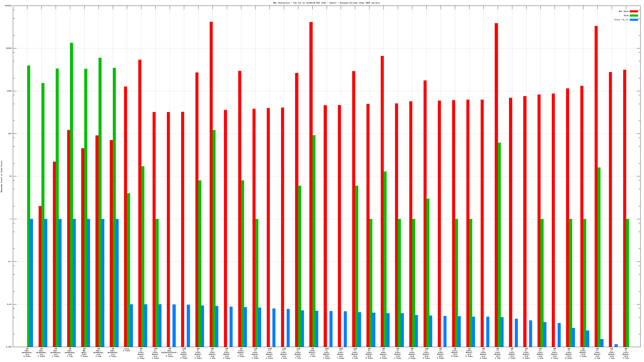The width and height of the screenshot is (644, 362).
Task: Click the blue score bar for db.wpbl.info
Action: coord(88,283)
